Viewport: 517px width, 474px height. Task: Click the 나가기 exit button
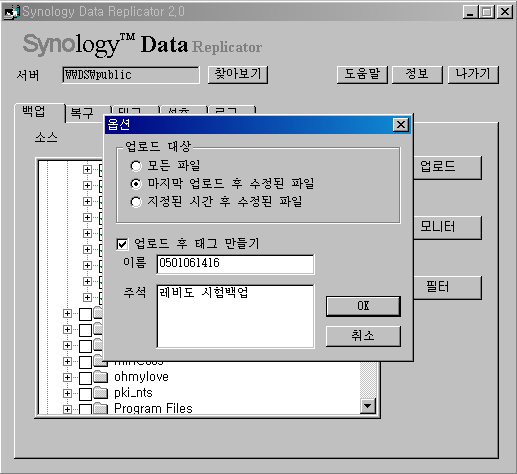pyautogui.click(x=473, y=74)
